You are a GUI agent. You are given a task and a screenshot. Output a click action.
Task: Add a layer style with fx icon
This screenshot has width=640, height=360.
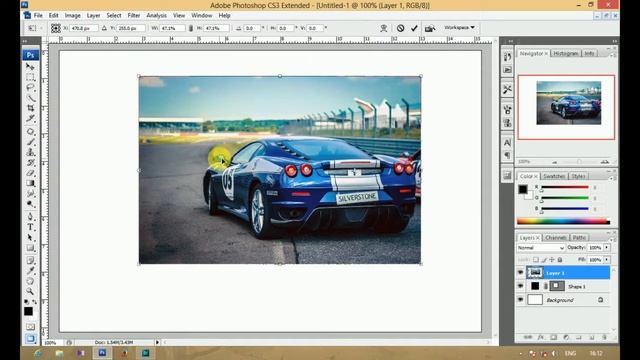pos(540,338)
